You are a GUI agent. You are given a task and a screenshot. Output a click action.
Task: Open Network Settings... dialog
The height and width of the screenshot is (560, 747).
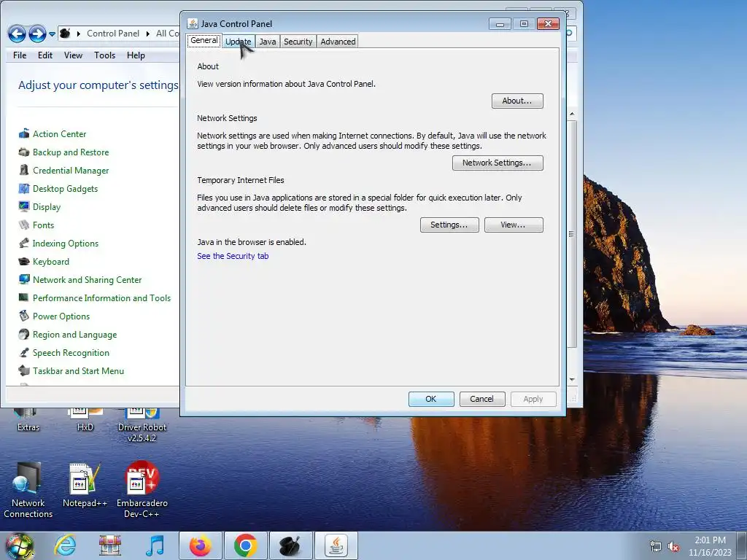click(498, 163)
